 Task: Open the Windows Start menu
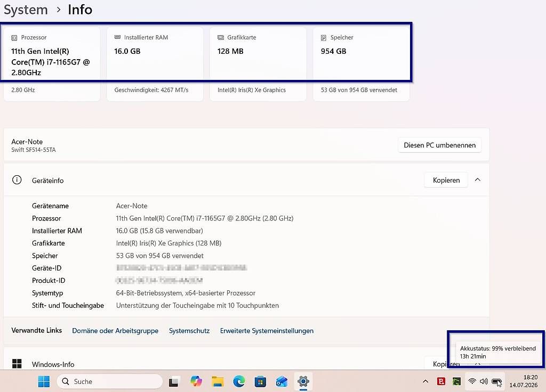tap(44, 381)
